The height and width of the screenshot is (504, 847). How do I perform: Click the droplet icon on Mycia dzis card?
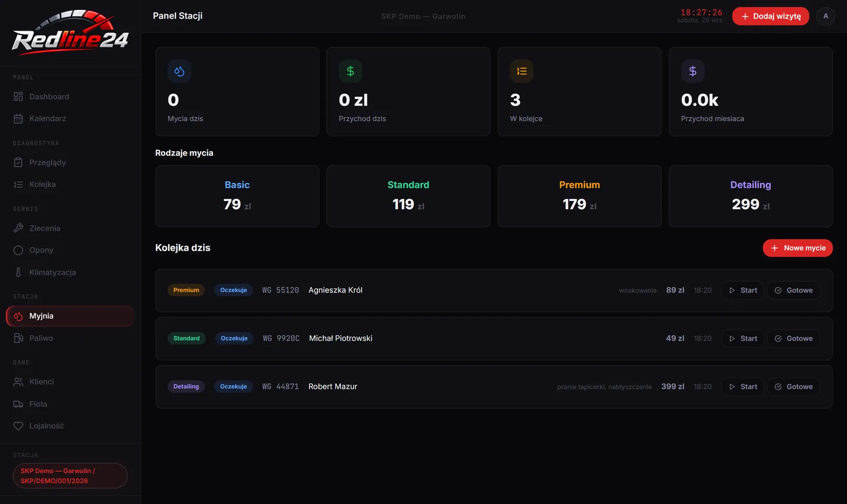(179, 71)
